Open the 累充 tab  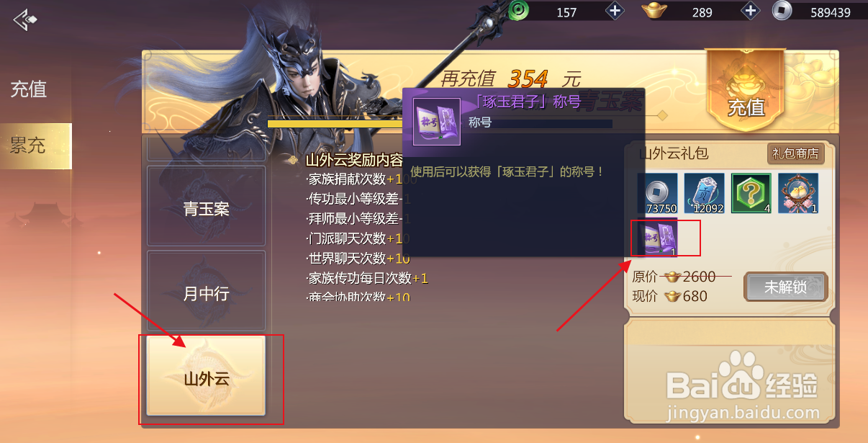click(x=29, y=146)
